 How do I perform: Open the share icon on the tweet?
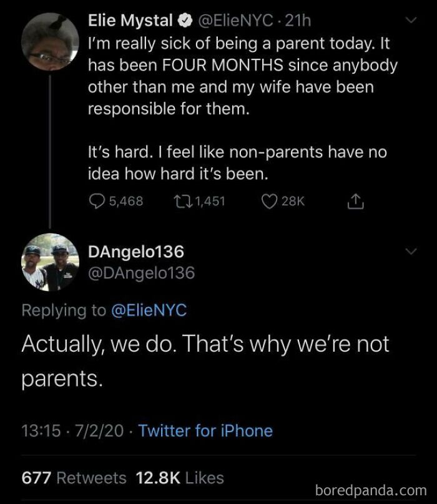click(x=356, y=200)
